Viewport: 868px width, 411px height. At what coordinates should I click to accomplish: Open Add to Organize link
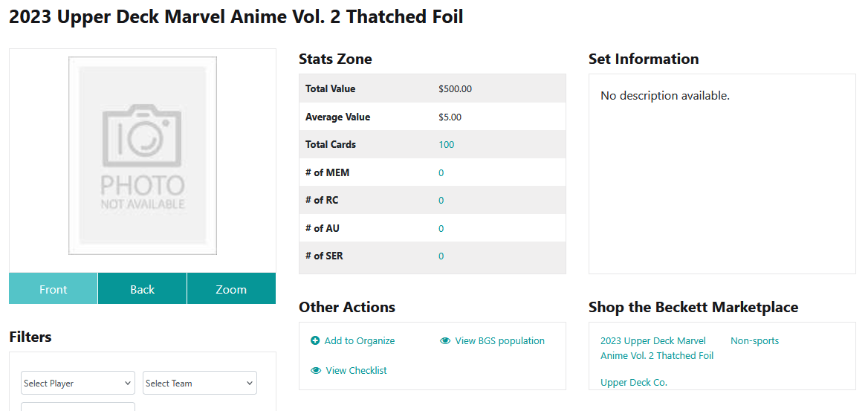point(359,340)
